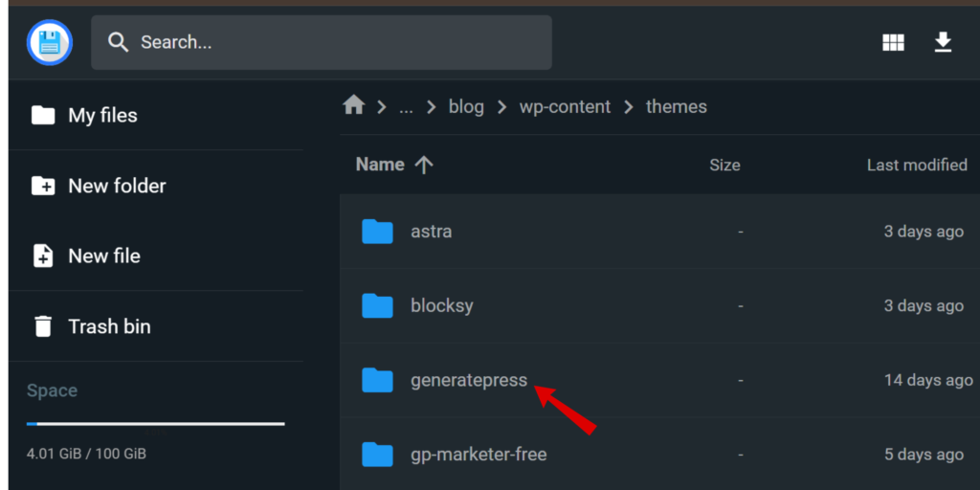This screenshot has height=490, width=980.
Task: Click the Trash bin icon in sidebar
Action: [42, 326]
